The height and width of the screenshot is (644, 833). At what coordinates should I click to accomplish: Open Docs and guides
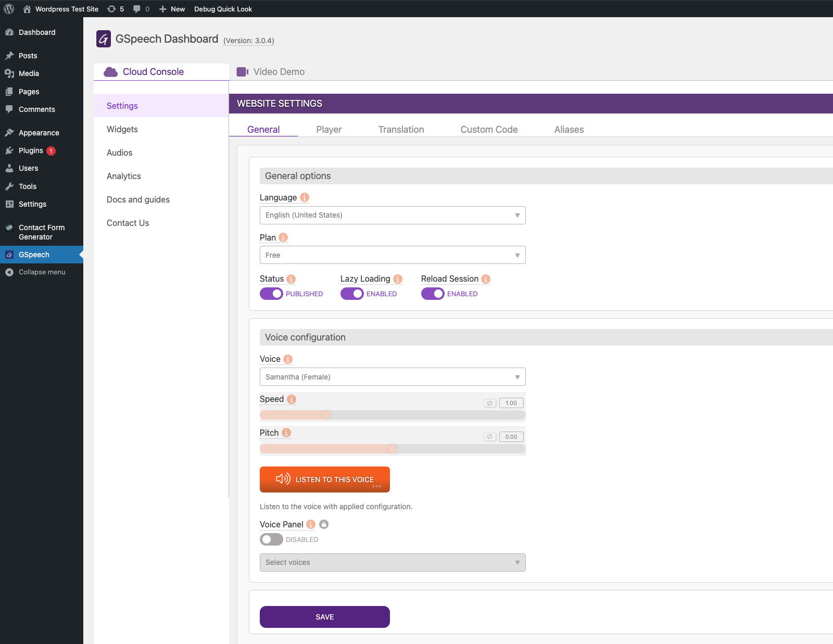138,199
